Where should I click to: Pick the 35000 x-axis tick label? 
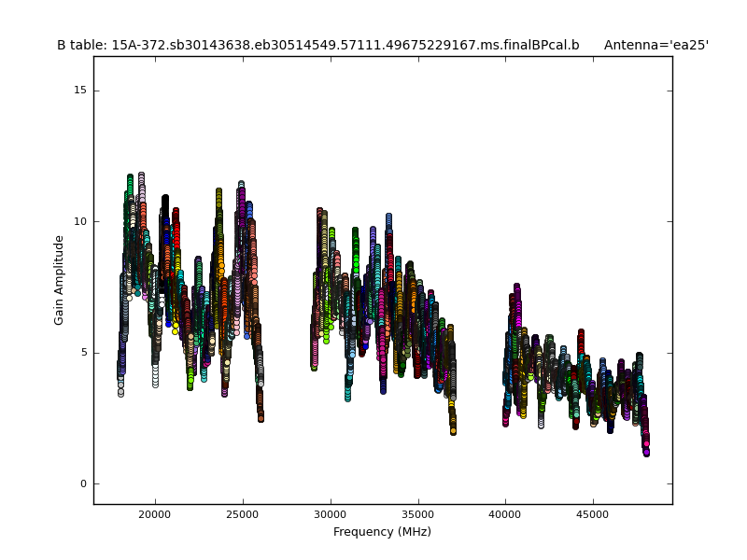coord(417,513)
